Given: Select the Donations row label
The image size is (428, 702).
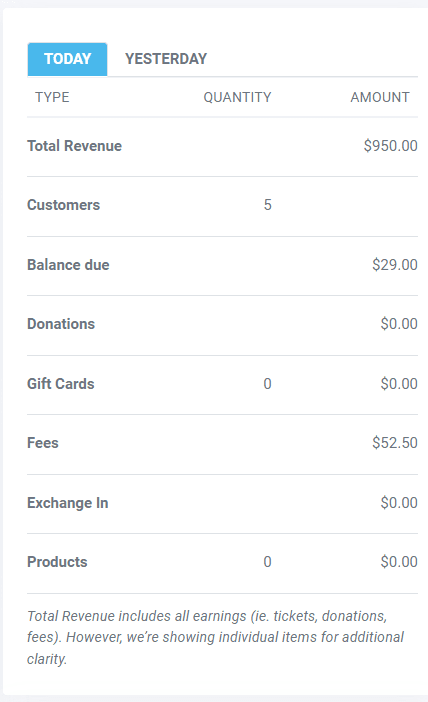Looking at the screenshot, I should point(61,324).
